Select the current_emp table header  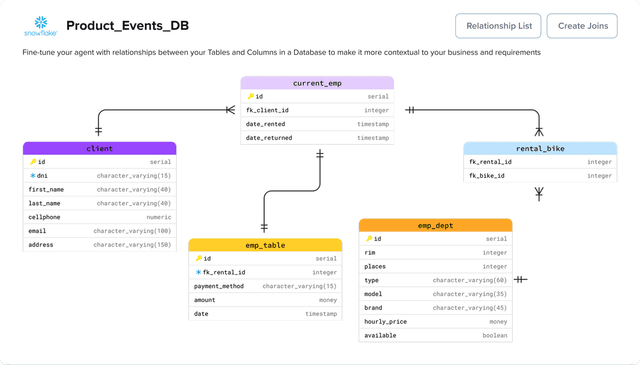317,83
